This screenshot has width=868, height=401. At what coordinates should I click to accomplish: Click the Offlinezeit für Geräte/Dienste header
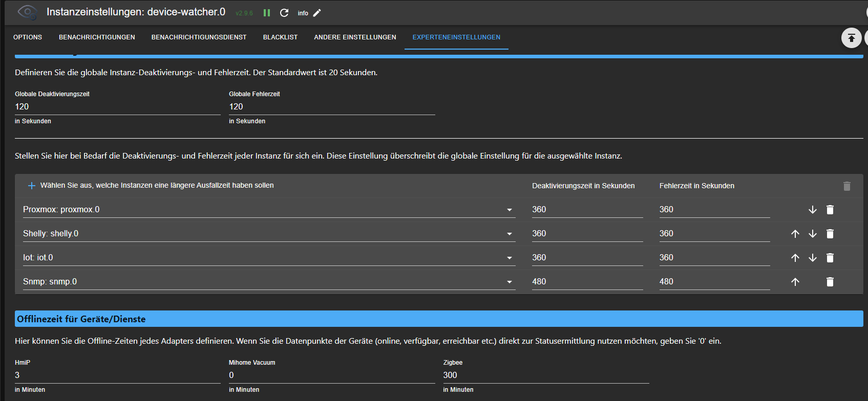pyautogui.click(x=439, y=319)
